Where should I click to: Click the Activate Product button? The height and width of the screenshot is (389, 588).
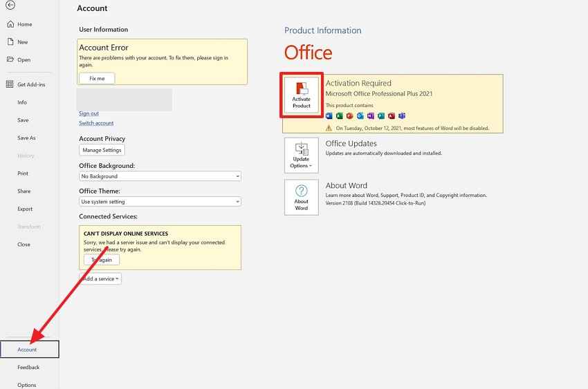point(302,95)
